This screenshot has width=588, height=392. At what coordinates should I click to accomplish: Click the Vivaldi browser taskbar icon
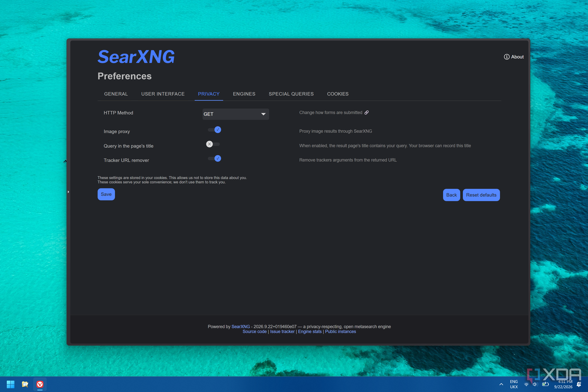click(40, 384)
